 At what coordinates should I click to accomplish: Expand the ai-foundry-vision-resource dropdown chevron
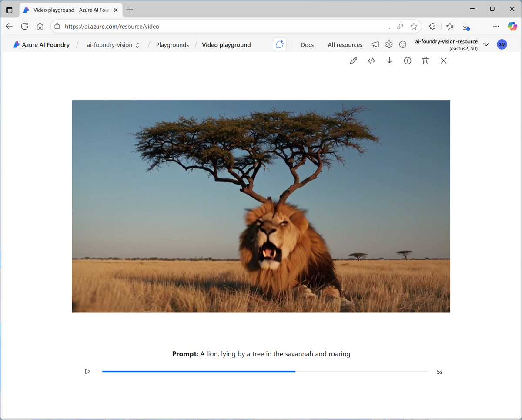tap(486, 44)
